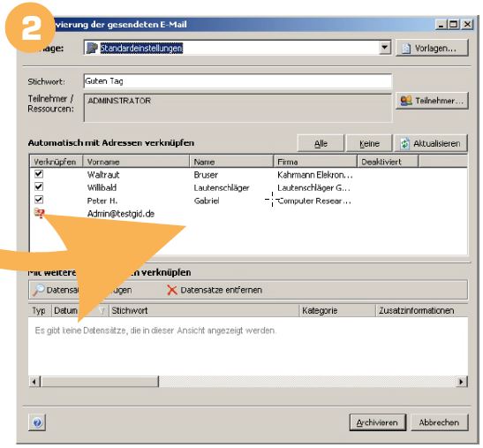Viewport: 483px width, 448px height.
Task: Select all addresses with the Alle button
Action: pos(321,143)
